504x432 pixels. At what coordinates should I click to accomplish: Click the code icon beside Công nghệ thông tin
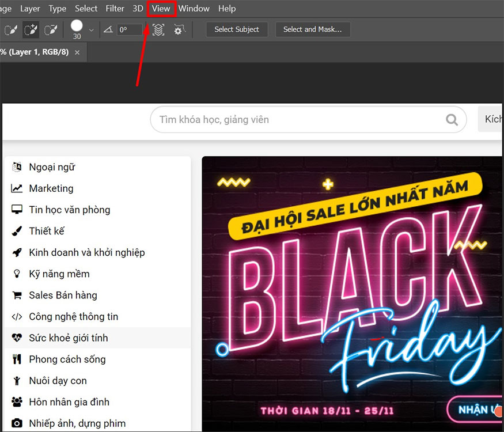(x=17, y=316)
